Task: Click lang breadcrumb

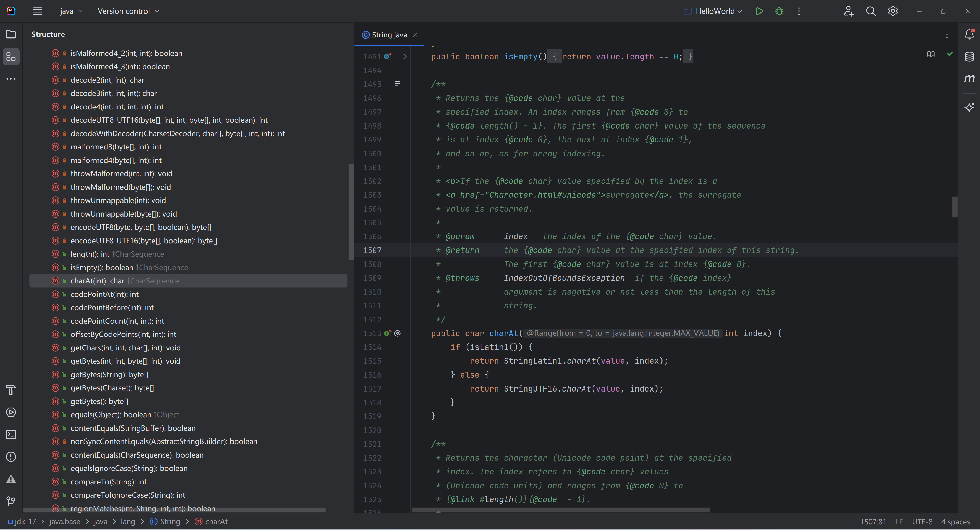Action: point(128,521)
